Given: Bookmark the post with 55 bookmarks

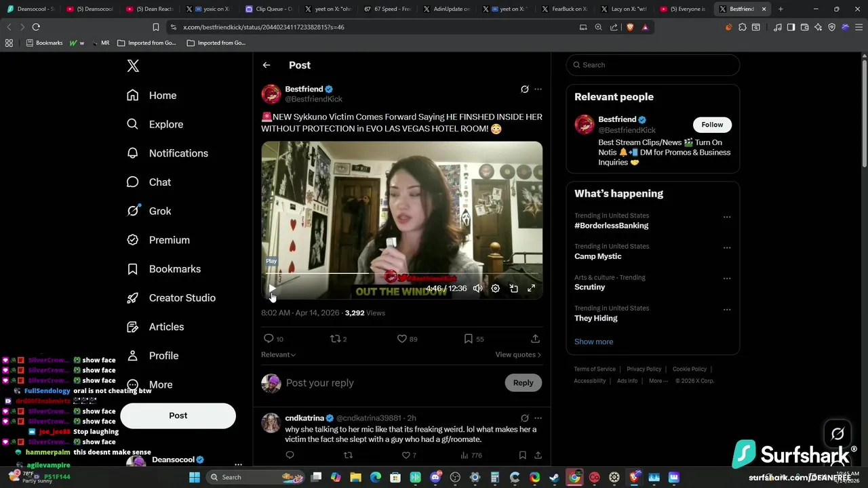Looking at the screenshot, I should 473,339.
